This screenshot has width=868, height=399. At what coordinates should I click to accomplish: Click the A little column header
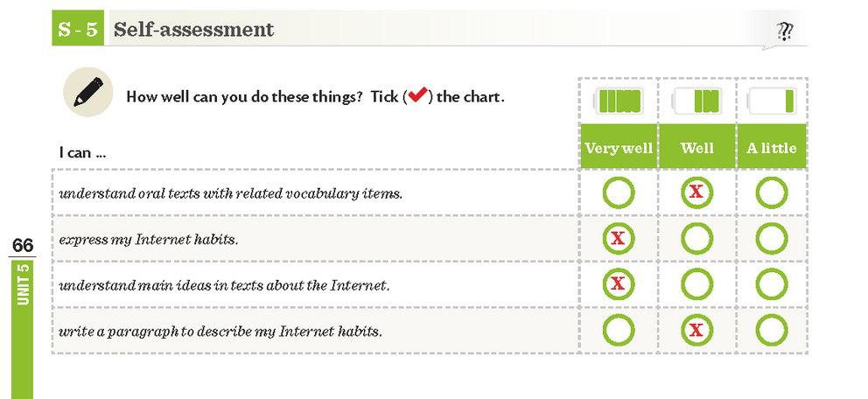pos(772,147)
